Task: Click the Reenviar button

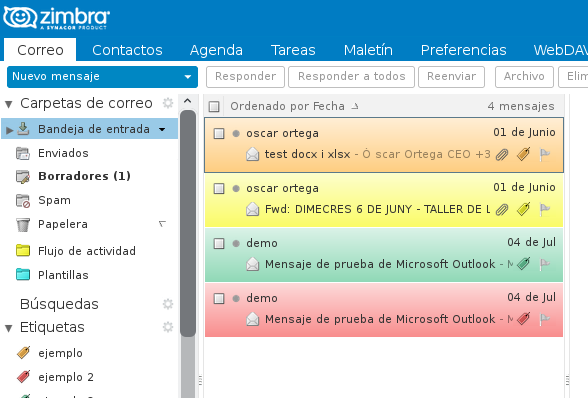Action: (x=452, y=77)
